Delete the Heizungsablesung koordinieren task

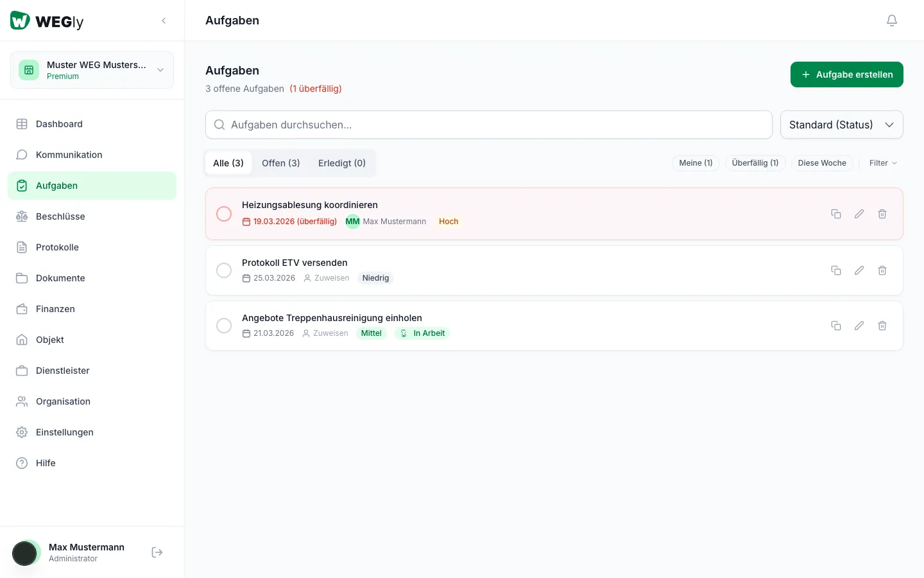pyautogui.click(x=882, y=214)
